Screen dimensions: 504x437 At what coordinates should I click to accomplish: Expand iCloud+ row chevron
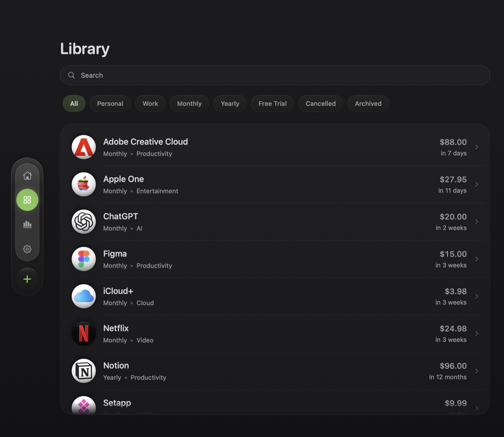point(477,296)
